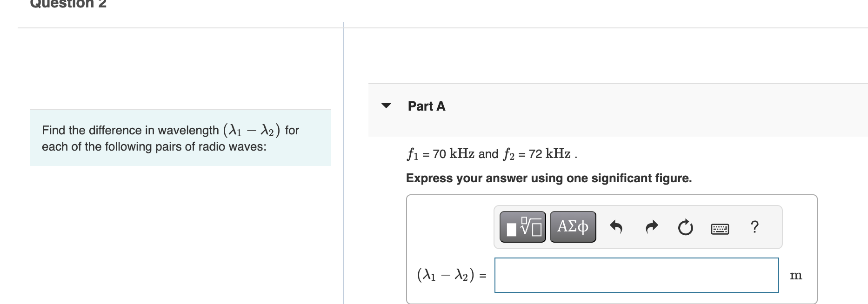The width and height of the screenshot is (868, 304).
Task: Reset the answer input field
Action: coord(685,226)
